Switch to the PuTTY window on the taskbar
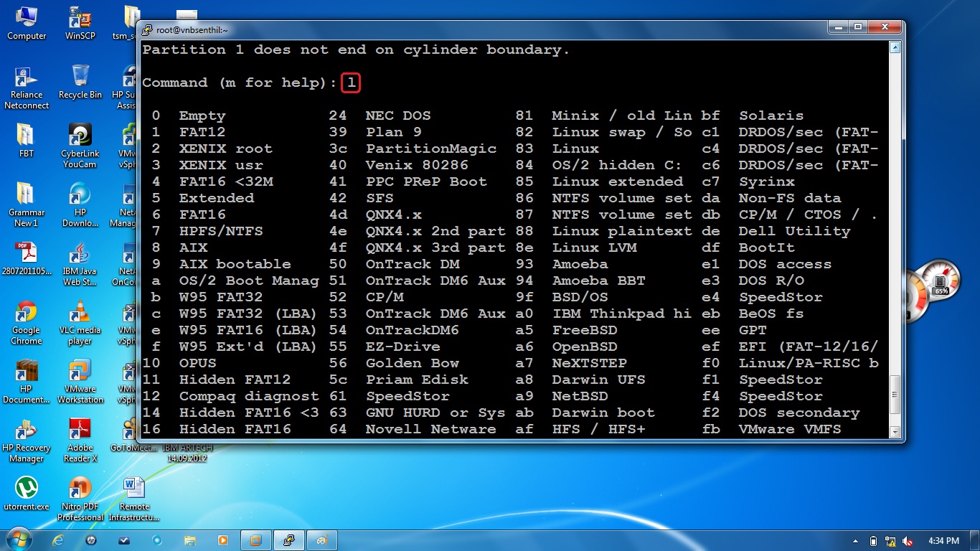980x551 pixels. tap(288, 540)
